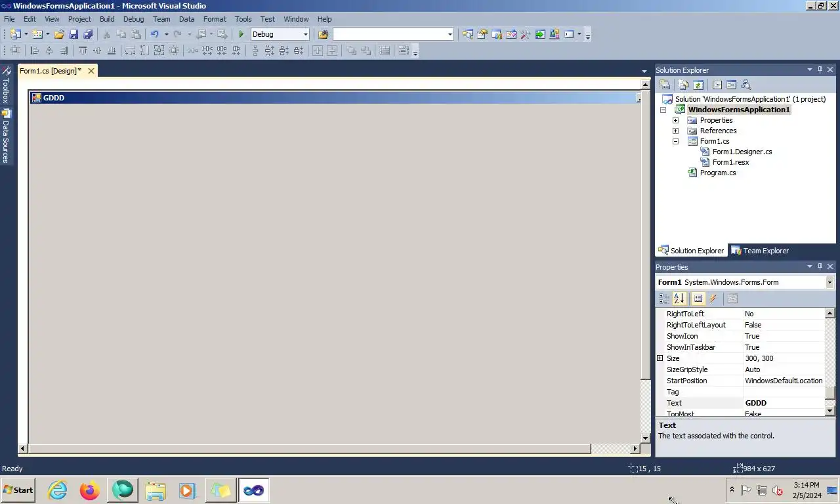This screenshot has height=504, width=840.
Task: Click the Solution Explorer toolbar shortcut icon
Action: [468, 34]
